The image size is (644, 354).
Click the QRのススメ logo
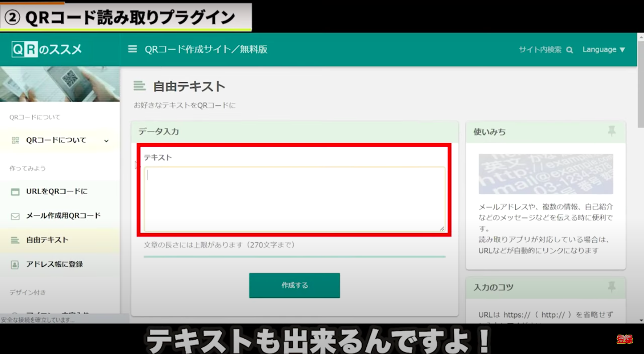[x=47, y=49]
